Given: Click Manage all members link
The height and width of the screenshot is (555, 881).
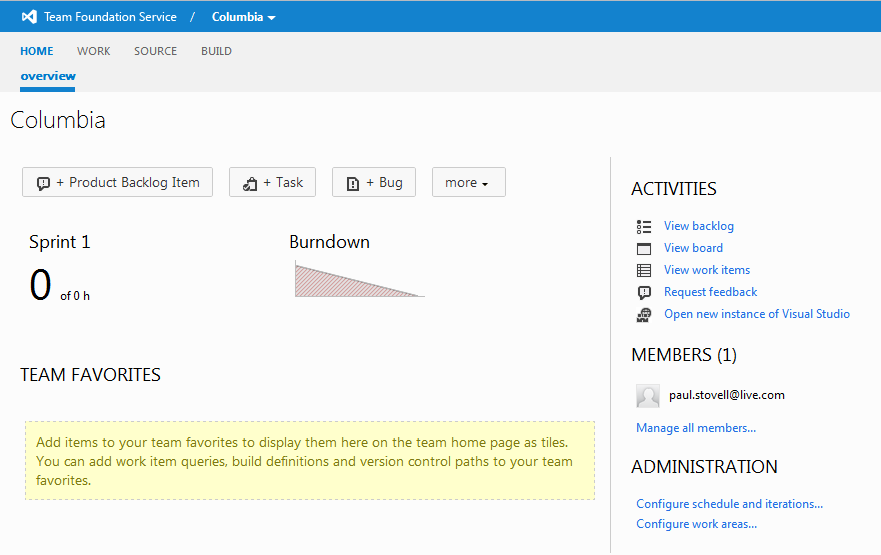Looking at the screenshot, I should [696, 427].
